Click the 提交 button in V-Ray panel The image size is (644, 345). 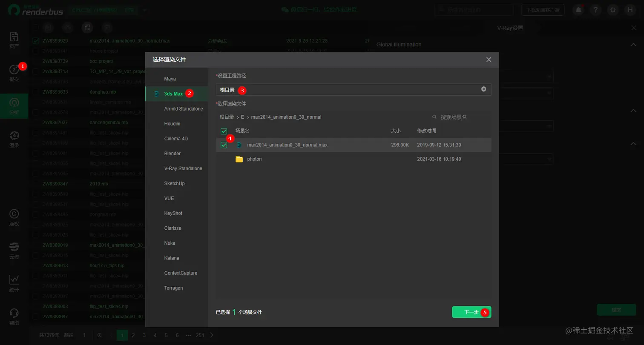[x=616, y=310]
